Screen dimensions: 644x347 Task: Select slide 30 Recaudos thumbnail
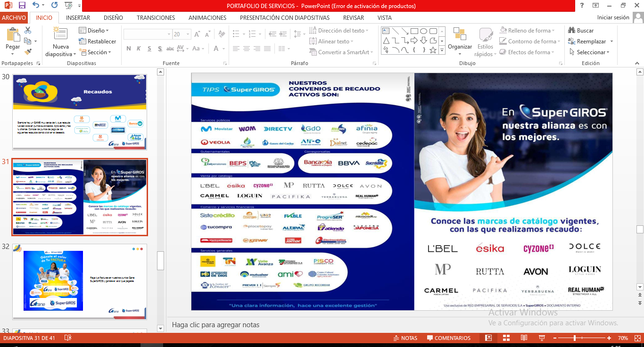pos(80,112)
